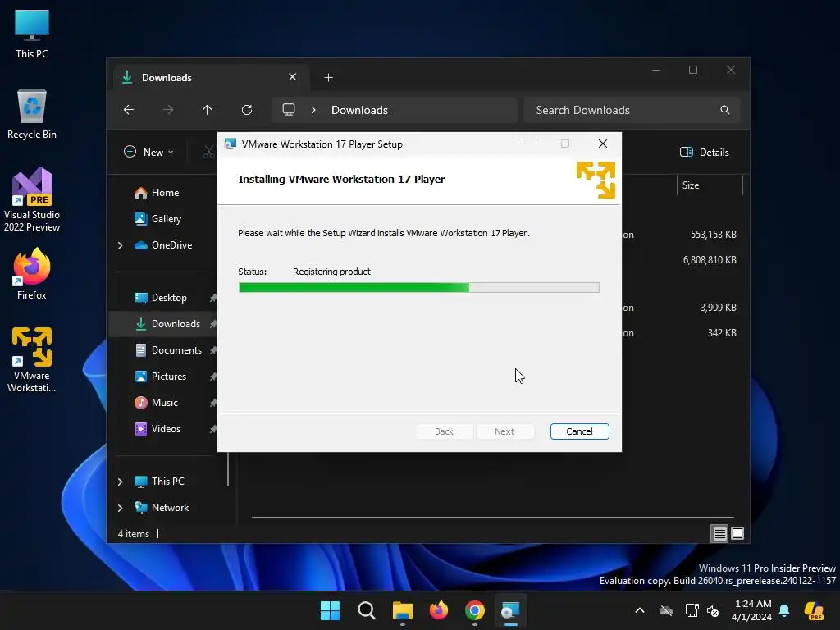Screen dimensions: 840x630
Task: Toggle the Details pane
Action: 704,152
